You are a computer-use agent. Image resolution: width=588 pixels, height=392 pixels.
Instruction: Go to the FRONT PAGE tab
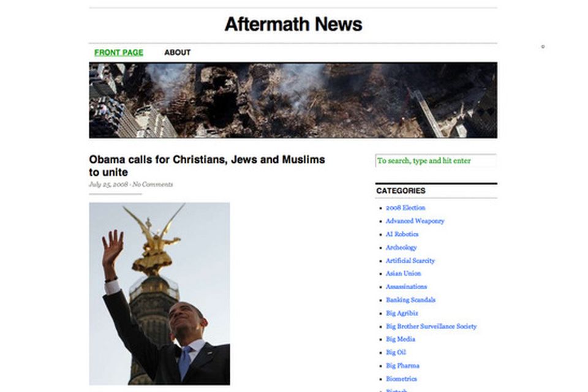click(118, 53)
